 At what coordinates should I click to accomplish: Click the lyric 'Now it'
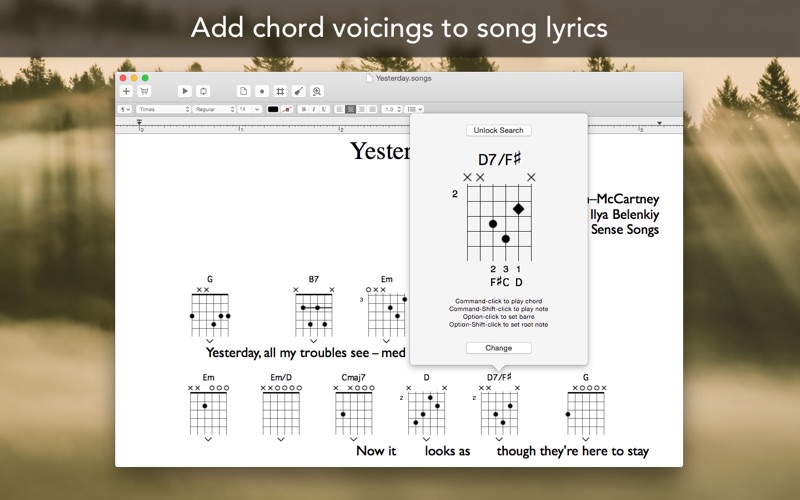pos(376,451)
